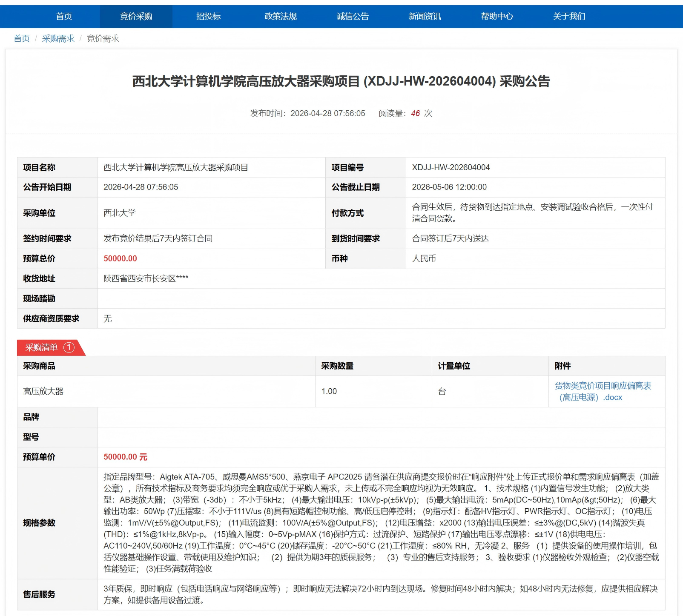Click the announcement title heading
Image resolution: width=683 pixels, height=616 pixels.
(341, 81)
